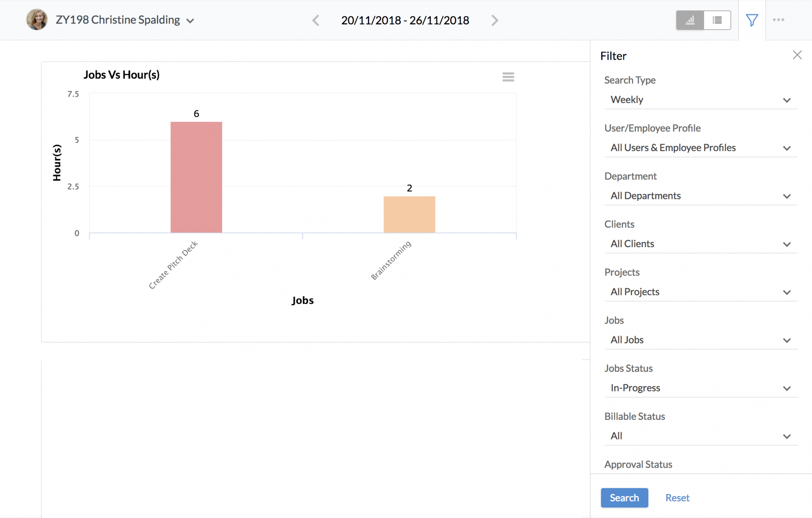Click the Jobs Vs Hour(s) chart title
This screenshot has height=518, width=812.
click(121, 75)
